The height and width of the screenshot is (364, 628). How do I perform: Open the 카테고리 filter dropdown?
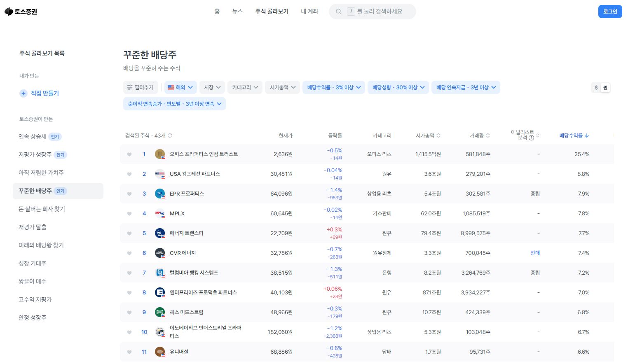pyautogui.click(x=245, y=87)
